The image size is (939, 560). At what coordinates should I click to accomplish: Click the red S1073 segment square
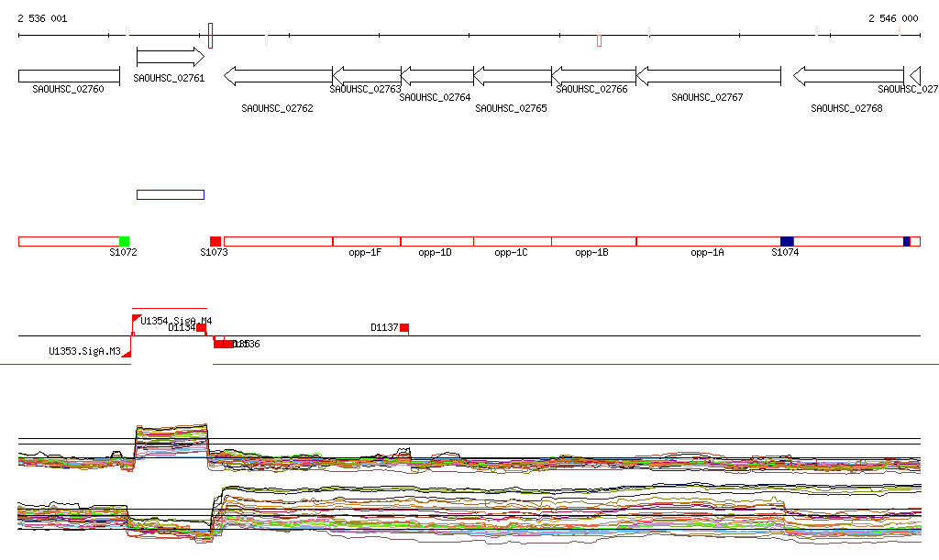[x=215, y=241]
